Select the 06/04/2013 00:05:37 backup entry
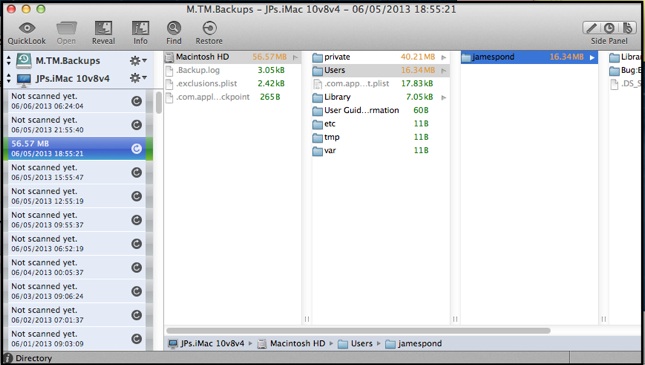The height and width of the screenshot is (365, 645). tap(75, 267)
